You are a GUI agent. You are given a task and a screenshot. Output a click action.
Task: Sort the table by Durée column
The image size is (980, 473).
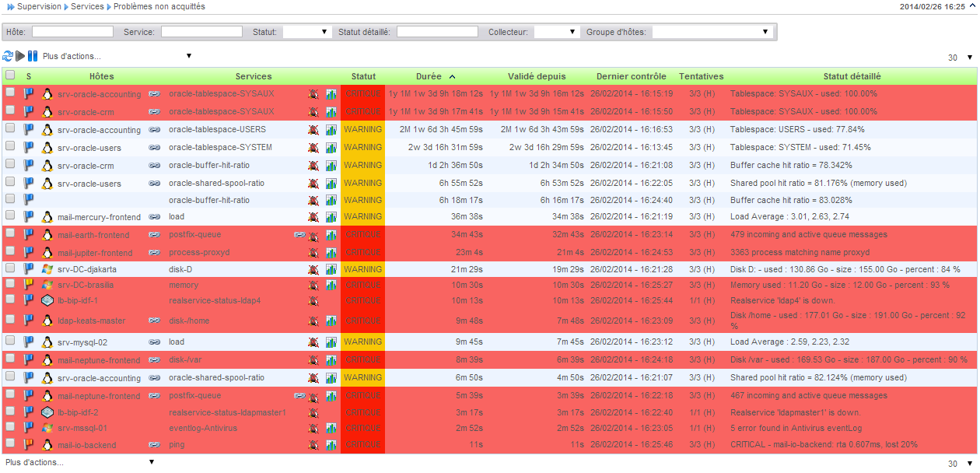coord(429,76)
